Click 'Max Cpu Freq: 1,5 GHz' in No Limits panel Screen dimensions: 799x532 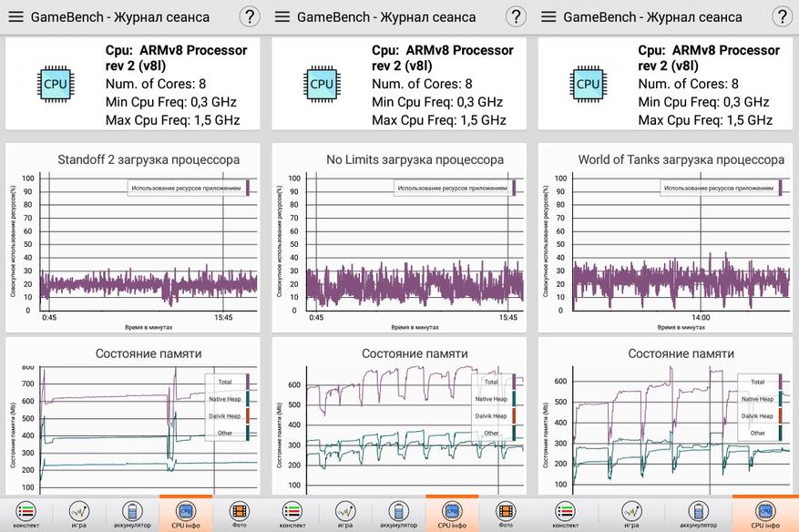pos(439,120)
